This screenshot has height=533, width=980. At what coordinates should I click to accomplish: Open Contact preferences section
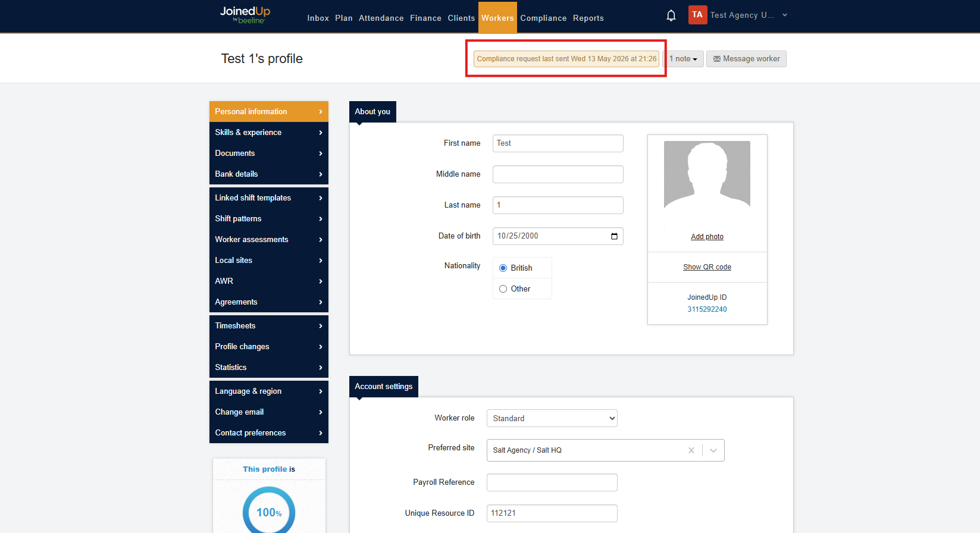(x=269, y=433)
